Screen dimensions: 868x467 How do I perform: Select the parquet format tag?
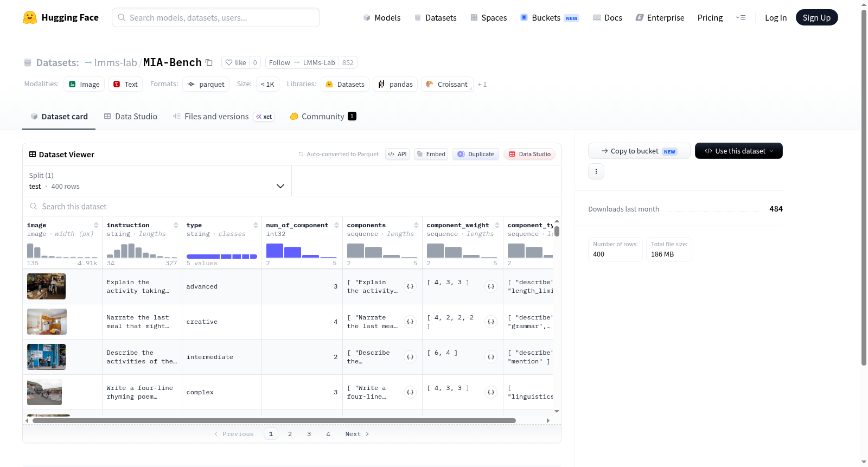(206, 84)
